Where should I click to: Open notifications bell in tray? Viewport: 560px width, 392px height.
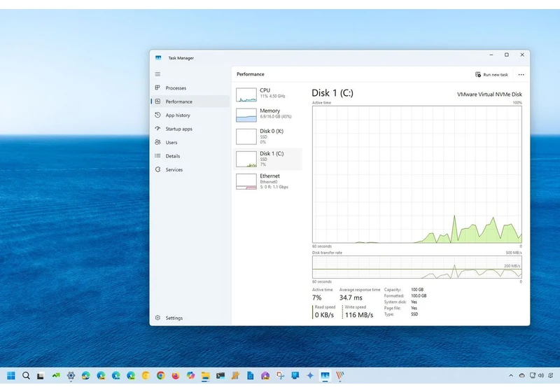pos(551,376)
